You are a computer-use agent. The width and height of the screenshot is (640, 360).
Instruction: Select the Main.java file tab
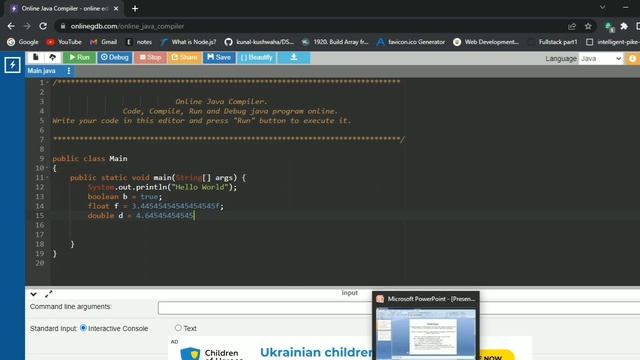point(42,71)
